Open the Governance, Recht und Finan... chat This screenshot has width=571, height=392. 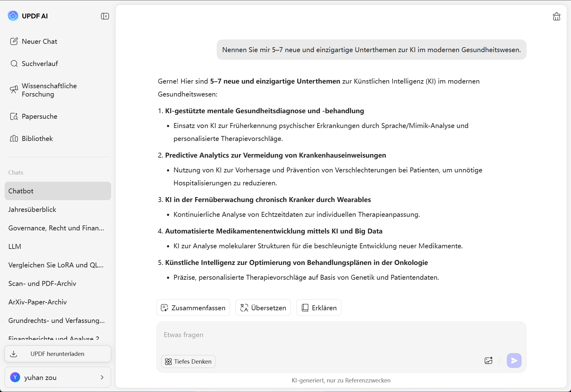58,228
